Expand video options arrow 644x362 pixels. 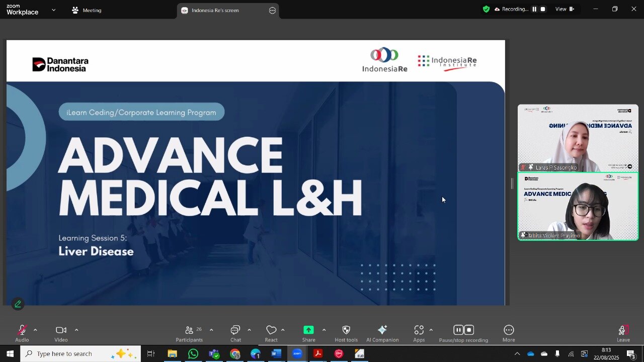(76, 330)
